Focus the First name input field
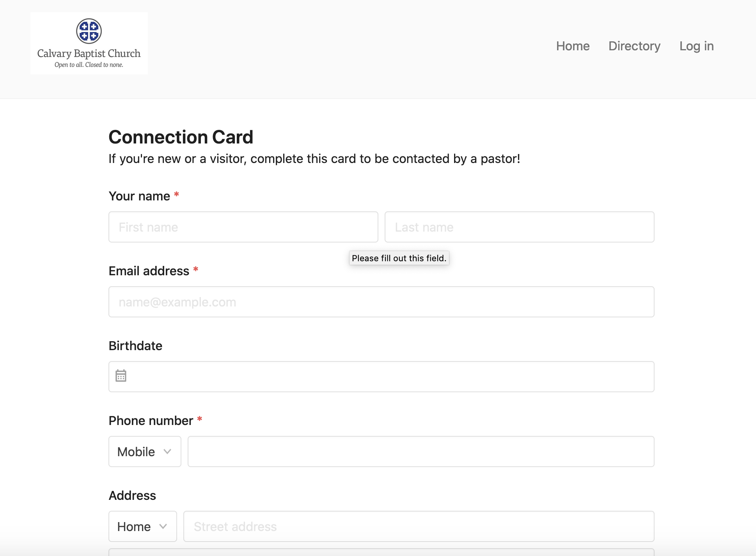 243,227
